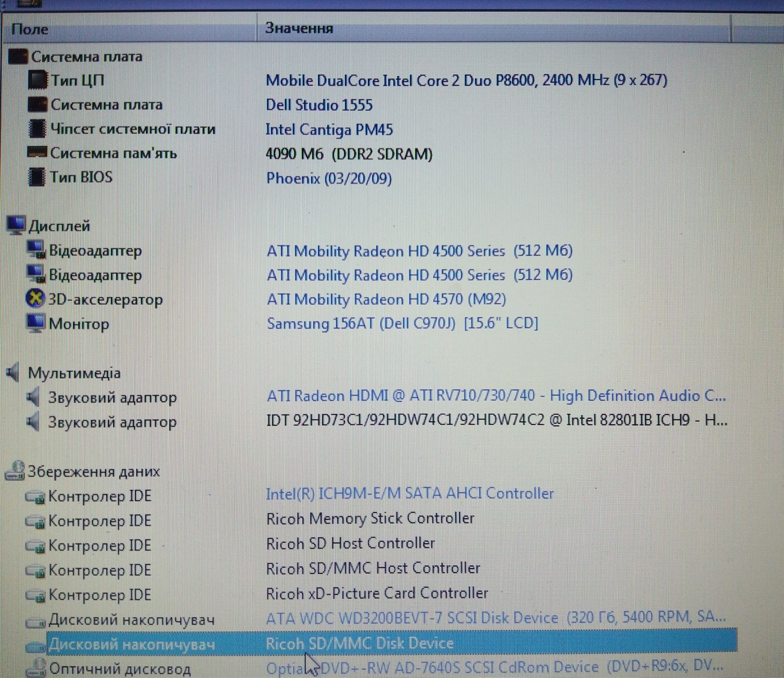The height and width of the screenshot is (678, 784).
Task: Click the monitor icon of the Дисплей group
Action: tap(16, 225)
